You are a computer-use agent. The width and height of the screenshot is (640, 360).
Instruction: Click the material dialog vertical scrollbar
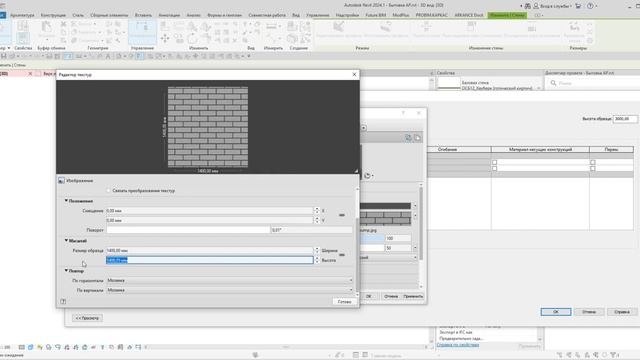coord(421,224)
